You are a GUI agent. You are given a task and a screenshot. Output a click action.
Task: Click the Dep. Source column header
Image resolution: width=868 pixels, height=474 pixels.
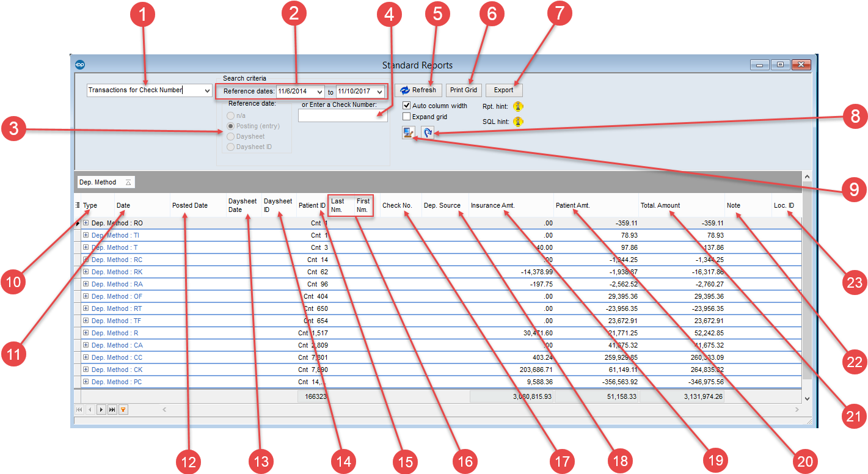coord(445,205)
